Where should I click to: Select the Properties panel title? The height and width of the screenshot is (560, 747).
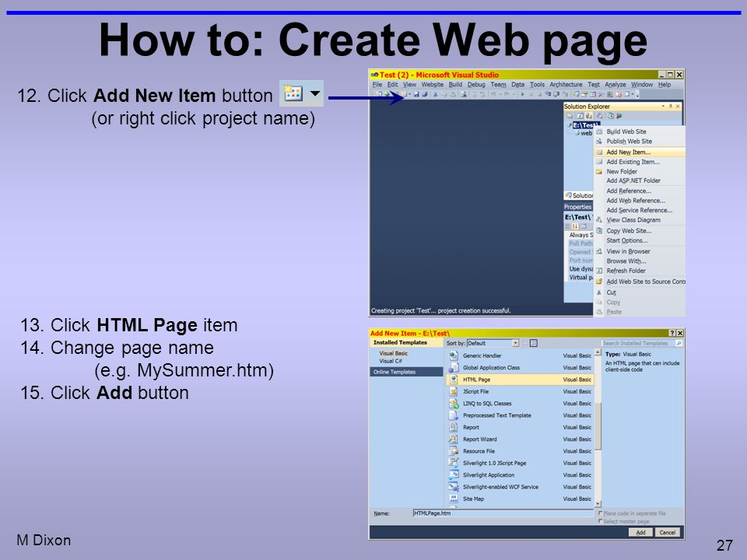click(x=577, y=207)
